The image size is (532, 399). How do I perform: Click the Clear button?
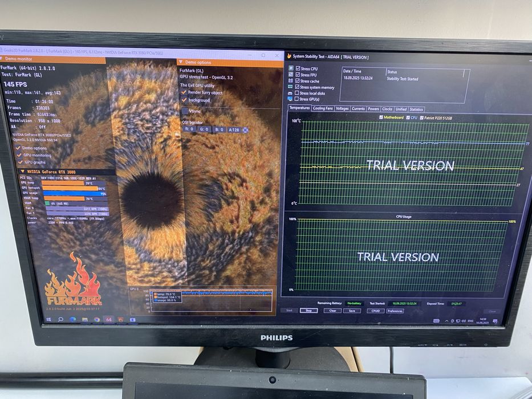pos(332,311)
